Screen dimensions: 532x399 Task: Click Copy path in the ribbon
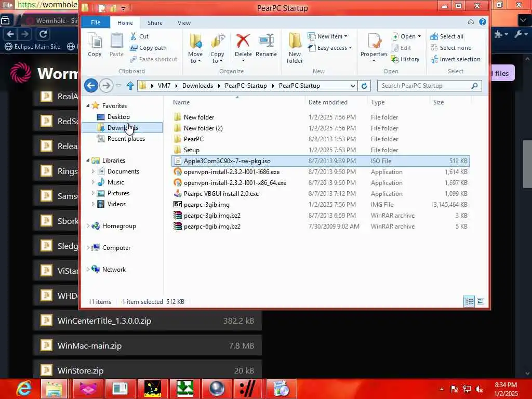coord(148,48)
